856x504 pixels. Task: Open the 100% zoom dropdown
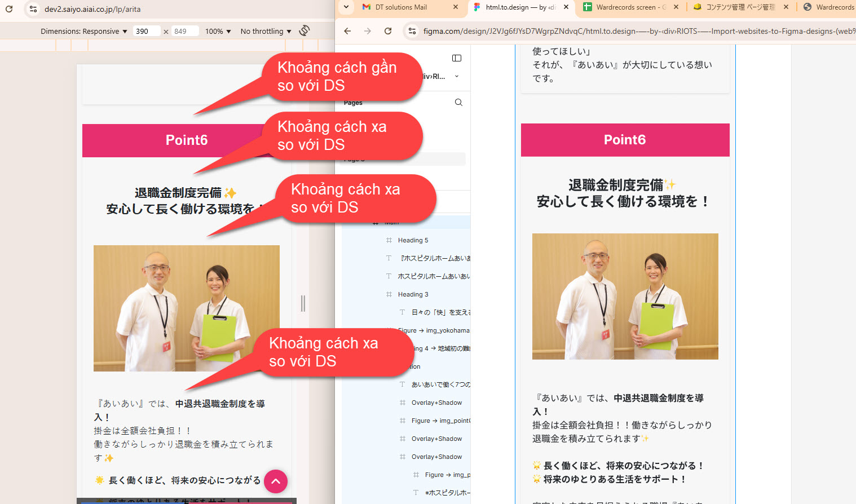pyautogui.click(x=218, y=32)
